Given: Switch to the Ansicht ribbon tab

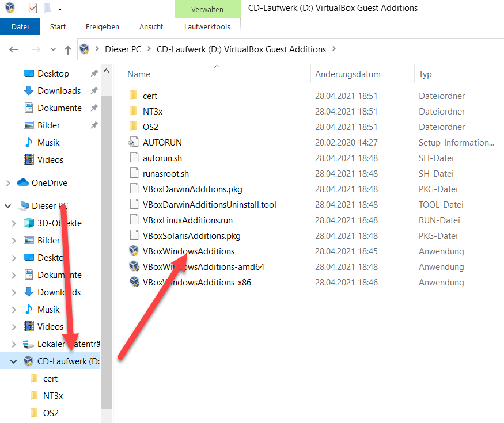Looking at the screenshot, I should 151,26.
